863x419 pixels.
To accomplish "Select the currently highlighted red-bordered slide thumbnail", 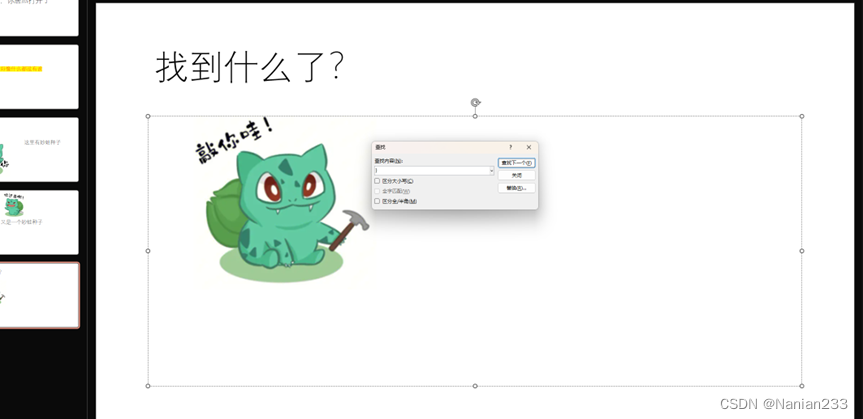I will (39, 295).
